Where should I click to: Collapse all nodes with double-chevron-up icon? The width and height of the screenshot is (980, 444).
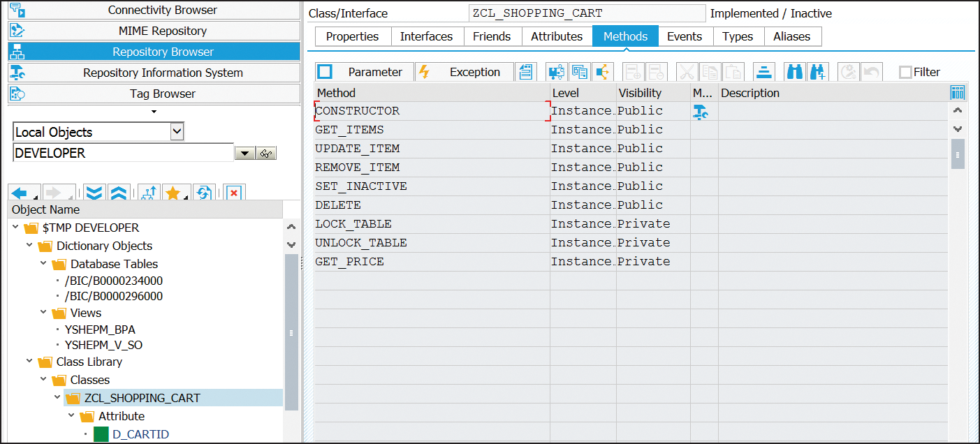[x=118, y=193]
